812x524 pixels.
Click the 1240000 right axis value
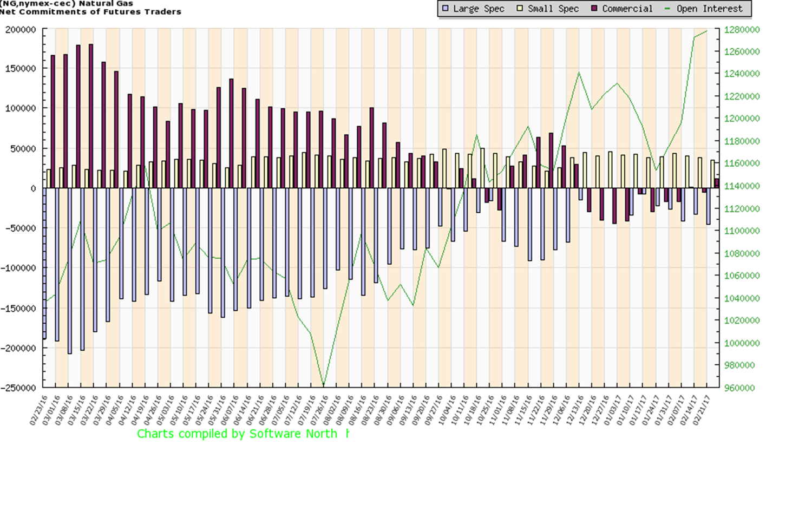coord(742,74)
